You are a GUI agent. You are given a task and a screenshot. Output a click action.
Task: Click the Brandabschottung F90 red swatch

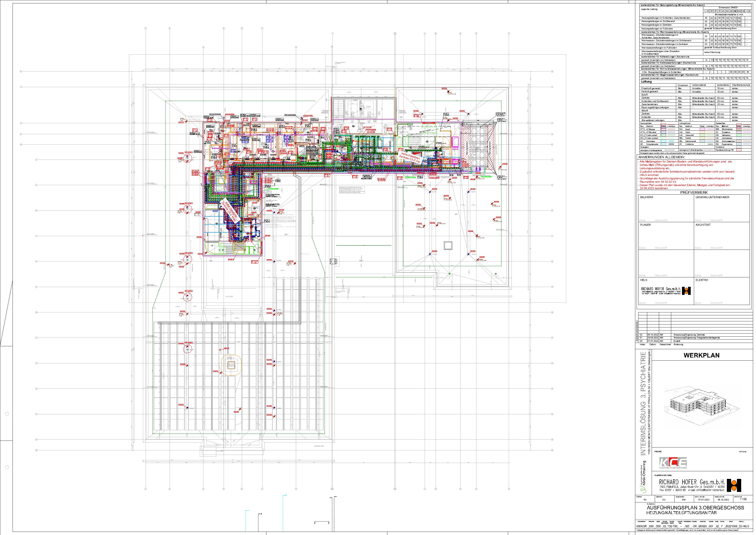coord(739,150)
